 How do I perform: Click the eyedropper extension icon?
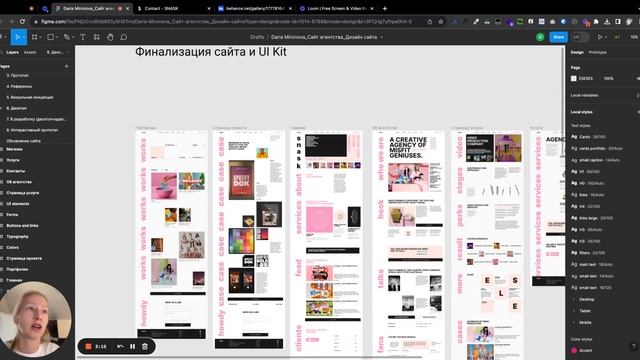click(476, 21)
